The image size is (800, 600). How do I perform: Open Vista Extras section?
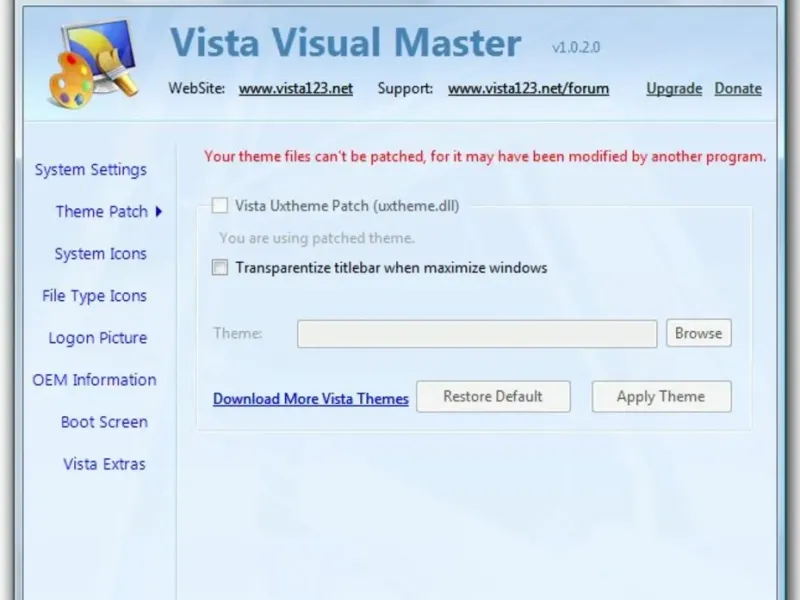tap(104, 464)
